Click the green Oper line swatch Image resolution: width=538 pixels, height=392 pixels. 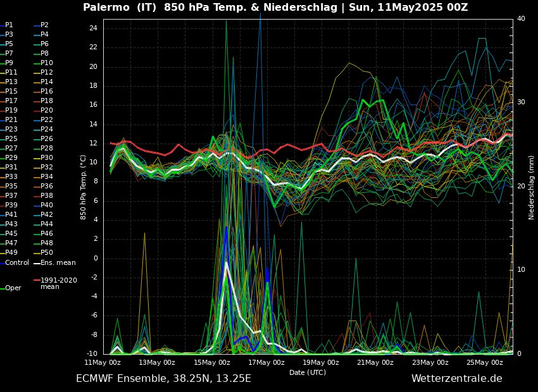click(2, 288)
